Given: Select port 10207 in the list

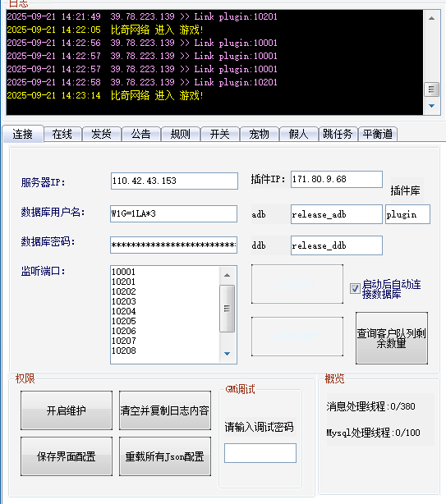Looking at the screenshot, I should click(x=123, y=341).
